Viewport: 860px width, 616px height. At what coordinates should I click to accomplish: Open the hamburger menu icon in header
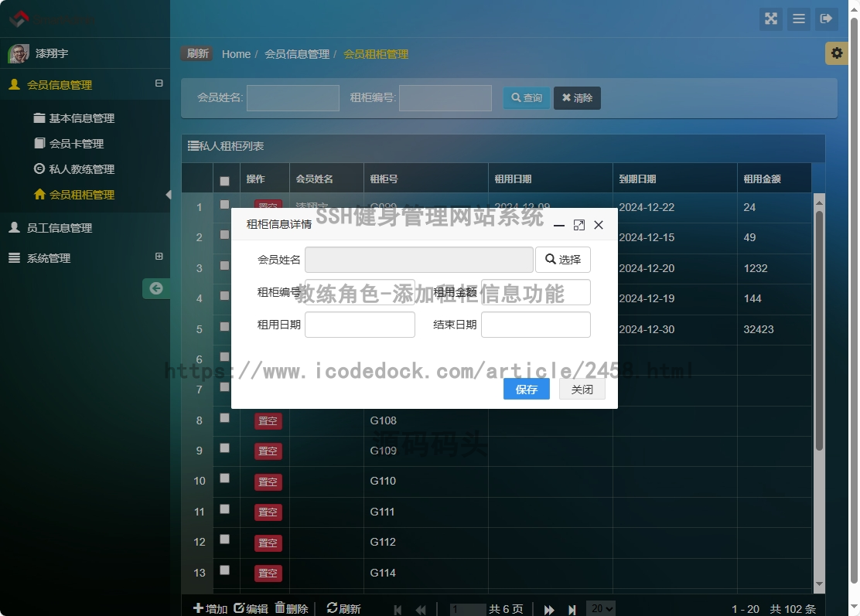tap(799, 19)
